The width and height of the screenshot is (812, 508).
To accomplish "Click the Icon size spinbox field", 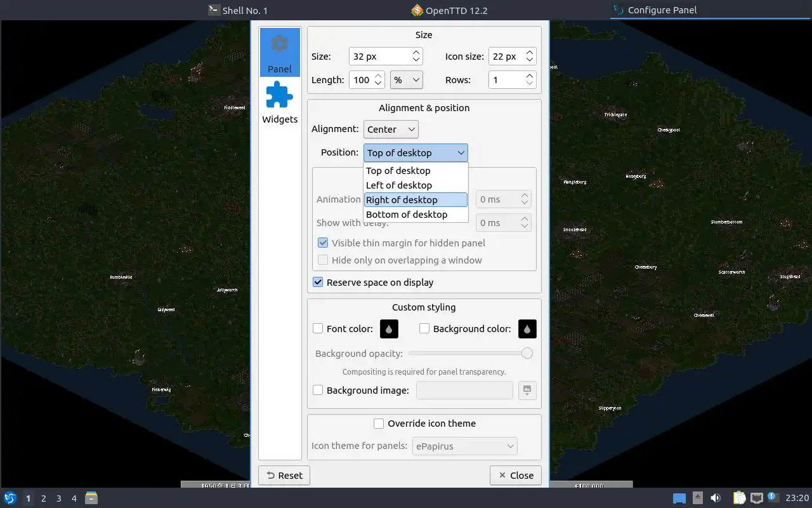I will [513, 56].
